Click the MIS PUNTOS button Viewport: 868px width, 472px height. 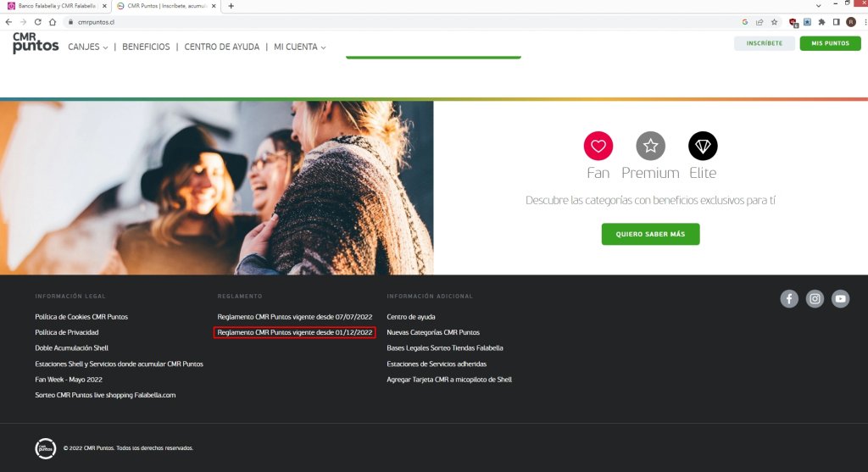pyautogui.click(x=830, y=43)
